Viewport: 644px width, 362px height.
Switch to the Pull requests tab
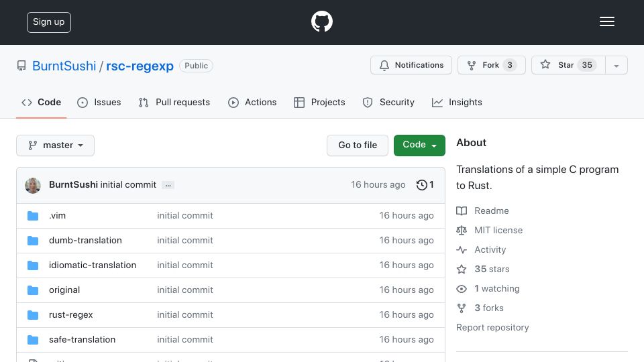[x=174, y=102]
